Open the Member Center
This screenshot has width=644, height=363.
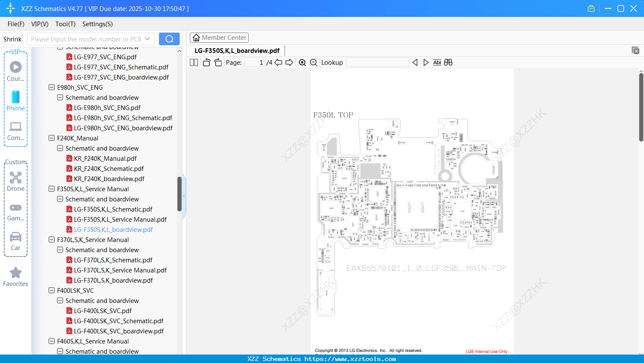click(x=219, y=38)
